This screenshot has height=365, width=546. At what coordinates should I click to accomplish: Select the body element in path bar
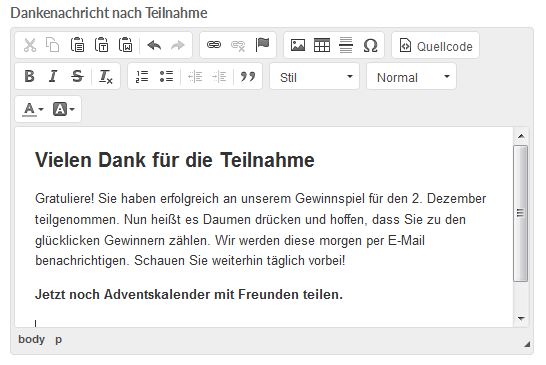point(31,340)
